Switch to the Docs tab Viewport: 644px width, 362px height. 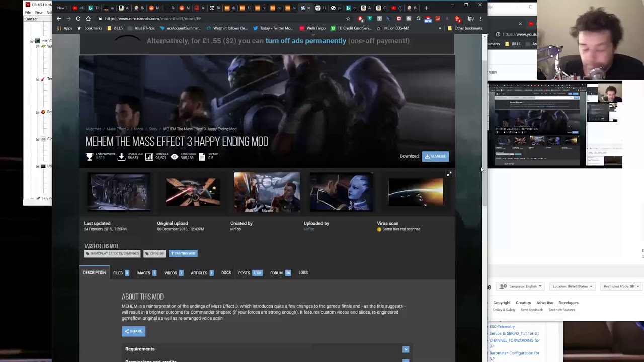[226, 273]
